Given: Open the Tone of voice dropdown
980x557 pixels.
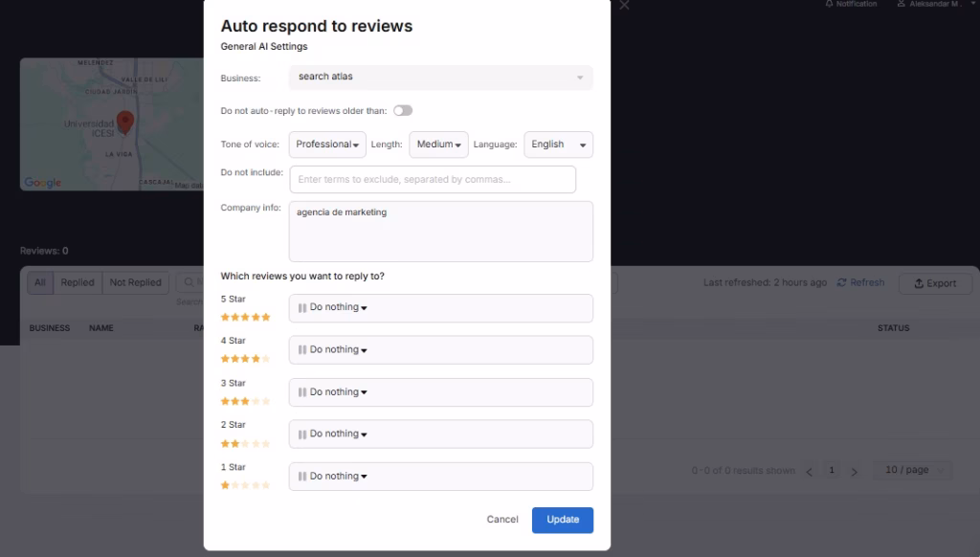Looking at the screenshot, I should (326, 145).
